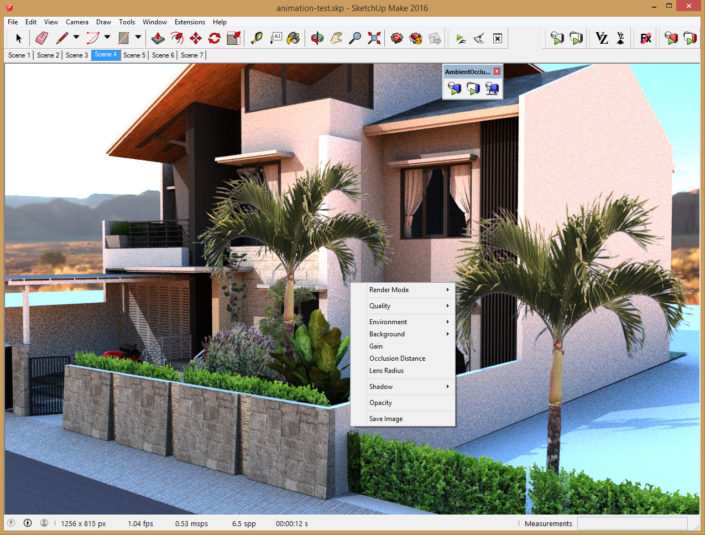Select the arrow Select tool
Viewport: 705px width, 535px height.
tap(18, 38)
